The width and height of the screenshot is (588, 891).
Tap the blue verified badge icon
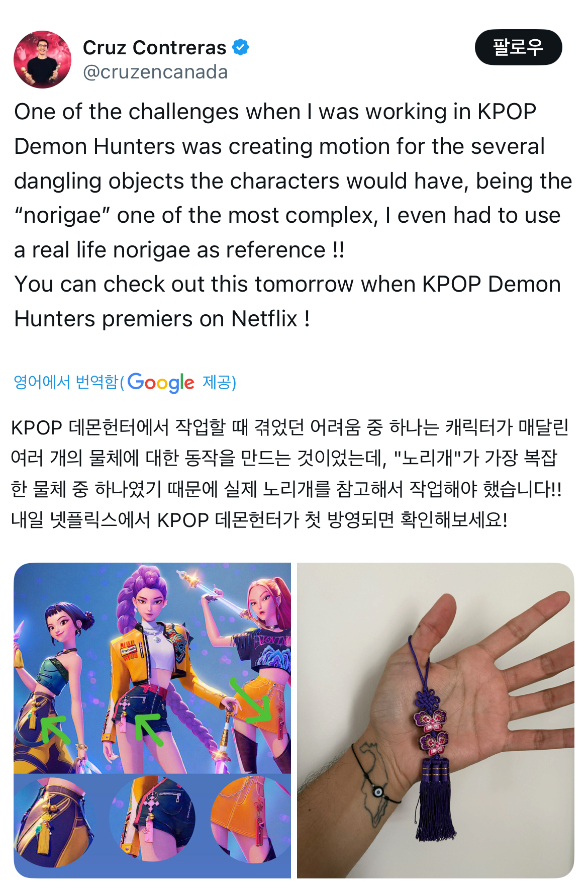coord(241,47)
